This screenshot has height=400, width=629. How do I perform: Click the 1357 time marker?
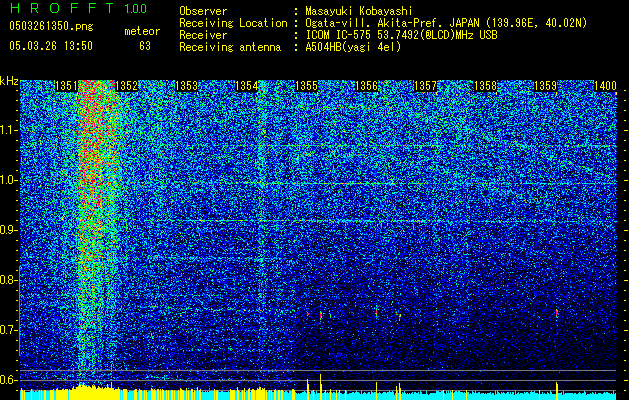(x=425, y=86)
